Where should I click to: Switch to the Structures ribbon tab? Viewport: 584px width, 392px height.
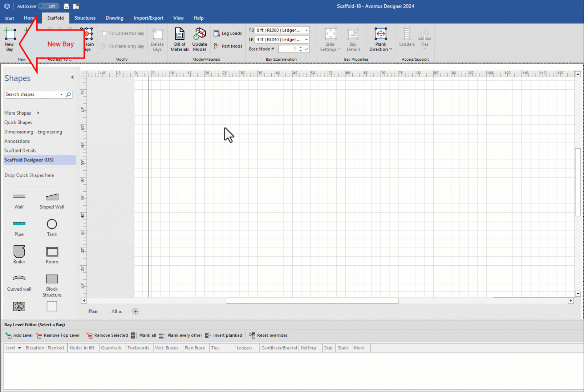85,18
